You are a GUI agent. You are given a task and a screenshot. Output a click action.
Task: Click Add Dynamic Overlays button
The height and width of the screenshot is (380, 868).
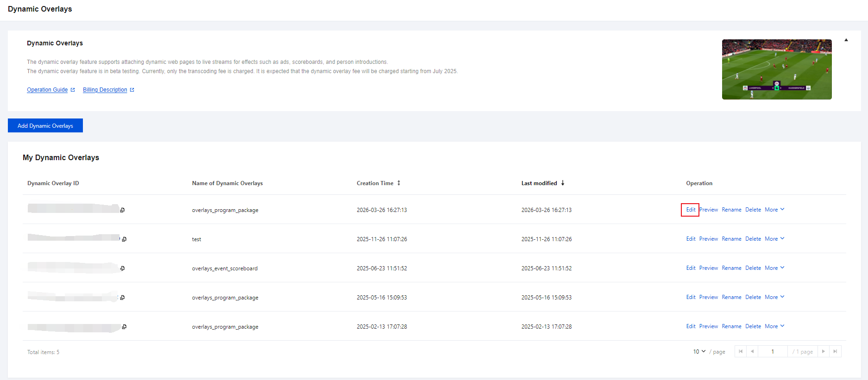pyautogui.click(x=45, y=125)
